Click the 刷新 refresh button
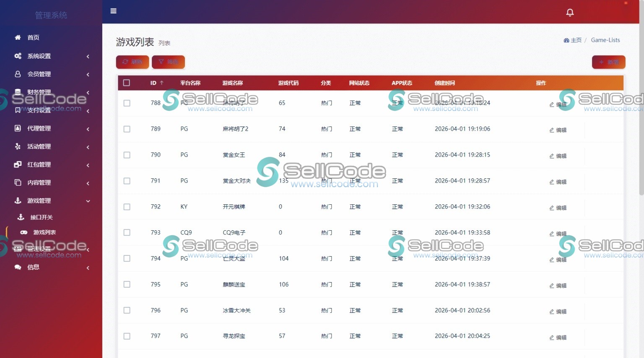 pos(132,62)
